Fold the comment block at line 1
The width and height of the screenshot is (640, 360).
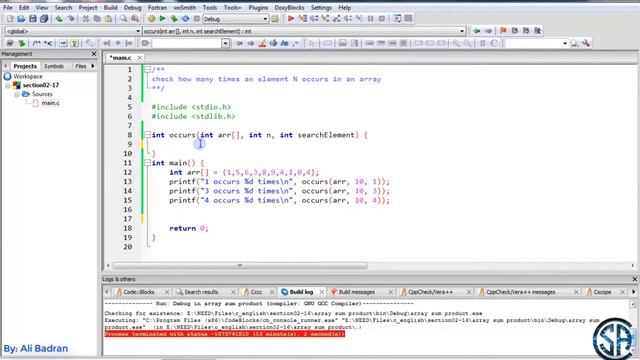[147, 69]
